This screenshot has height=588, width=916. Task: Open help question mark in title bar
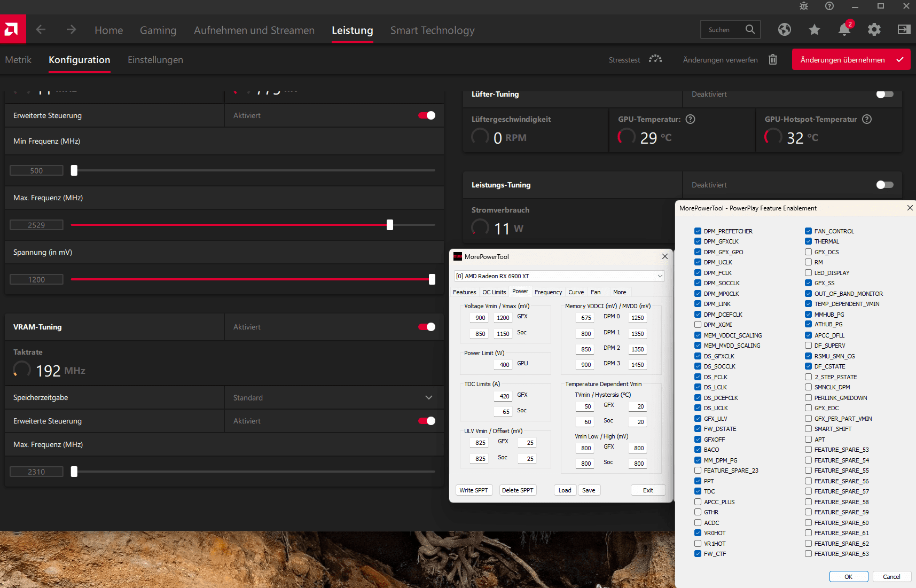tap(829, 6)
